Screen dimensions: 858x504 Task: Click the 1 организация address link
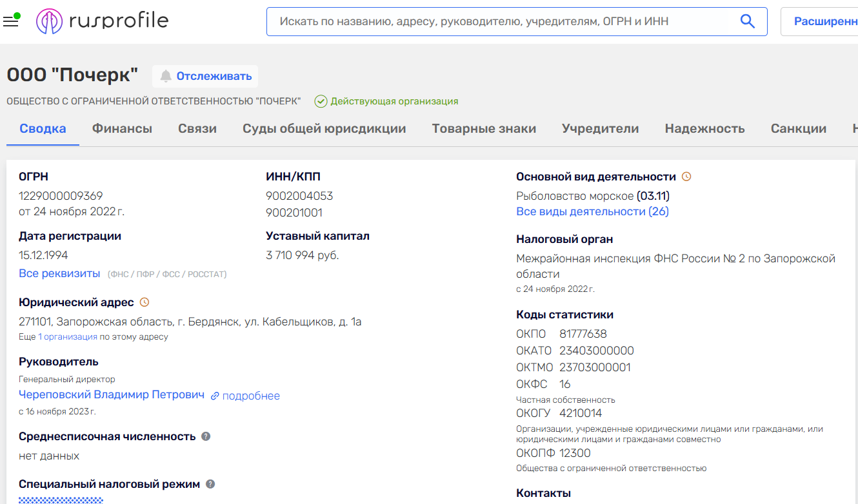click(x=68, y=337)
